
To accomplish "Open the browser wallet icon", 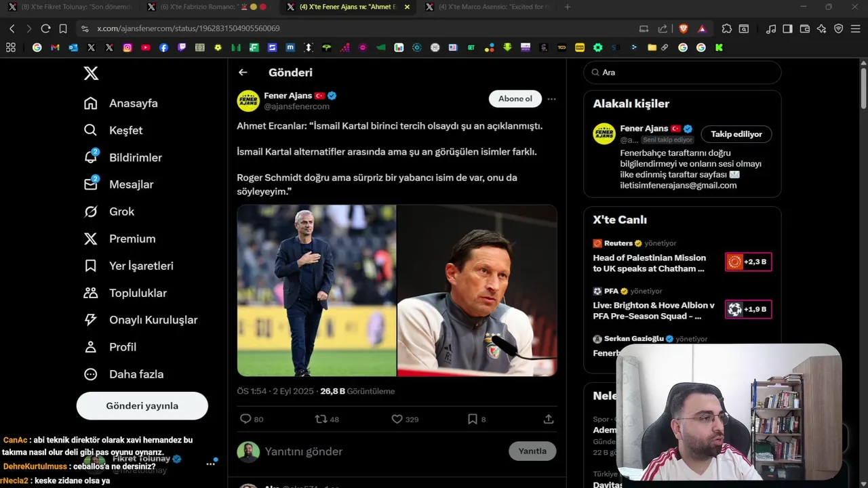I will click(805, 28).
